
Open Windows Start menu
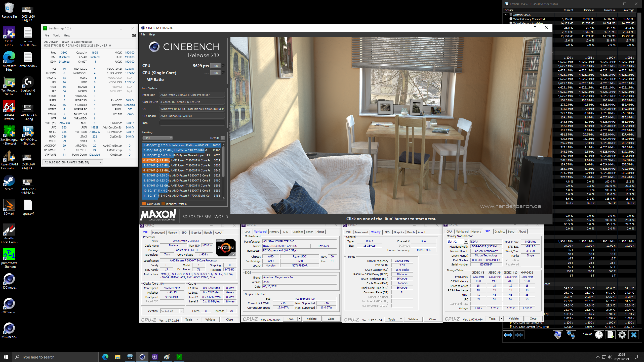[x=6, y=357]
